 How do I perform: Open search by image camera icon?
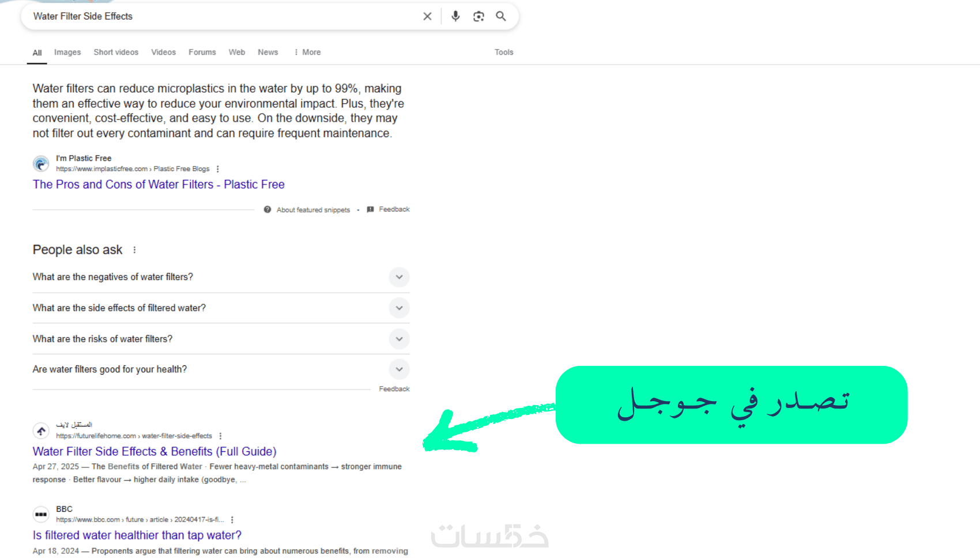click(x=478, y=16)
